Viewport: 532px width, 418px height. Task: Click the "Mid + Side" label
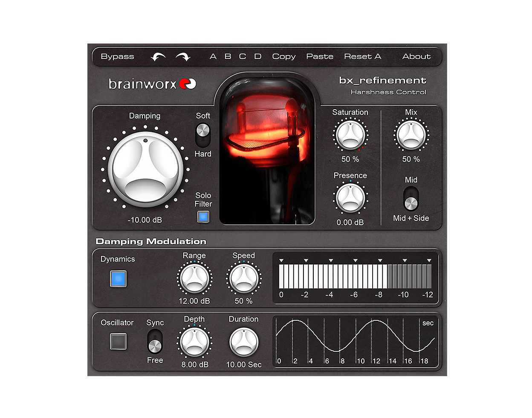coord(411,218)
